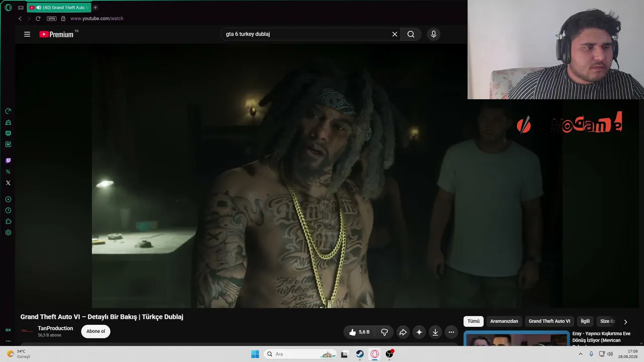Screen dimensions: 644x362
Task: Open network status tray icon
Action: point(602,354)
